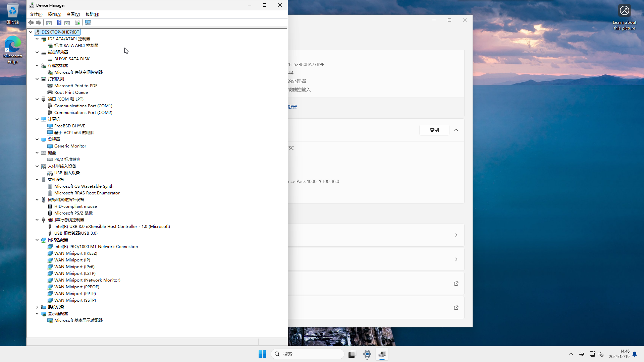Toggle the Show/Hide Console Tree toolbar icon

pyautogui.click(x=49, y=22)
